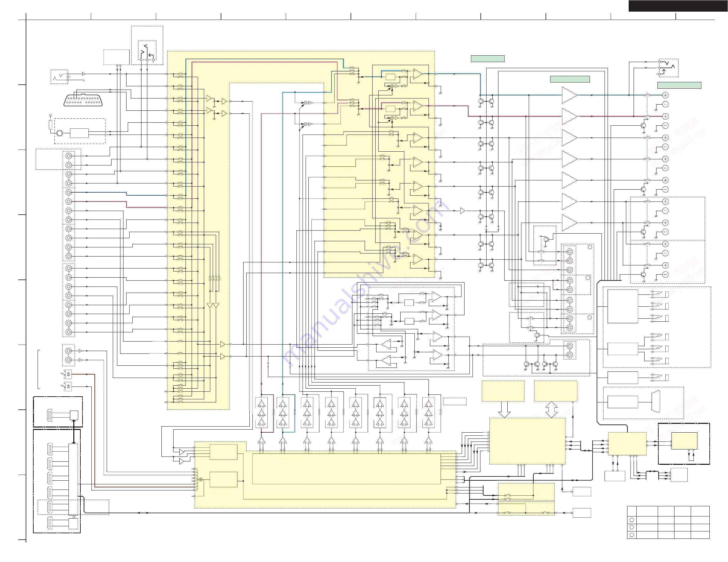Image resolution: width=728 pixels, height=562 pixels.
Task: Select the round coaxial antenna jack symbol
Action: pyautogui.click(x=59, y=133)
